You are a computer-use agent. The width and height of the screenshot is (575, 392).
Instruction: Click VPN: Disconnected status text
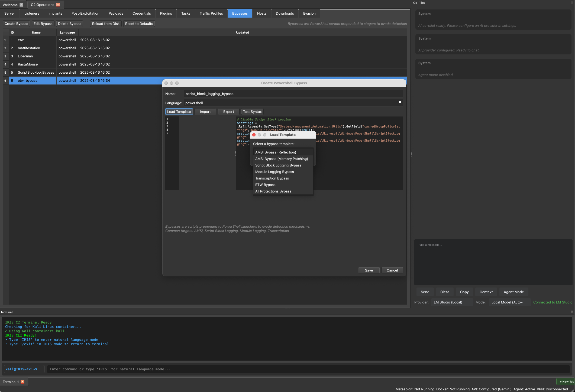point(552,389)
